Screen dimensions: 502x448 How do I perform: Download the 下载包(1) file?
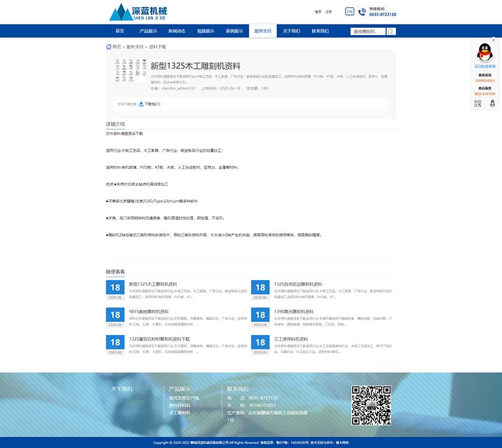149,104
